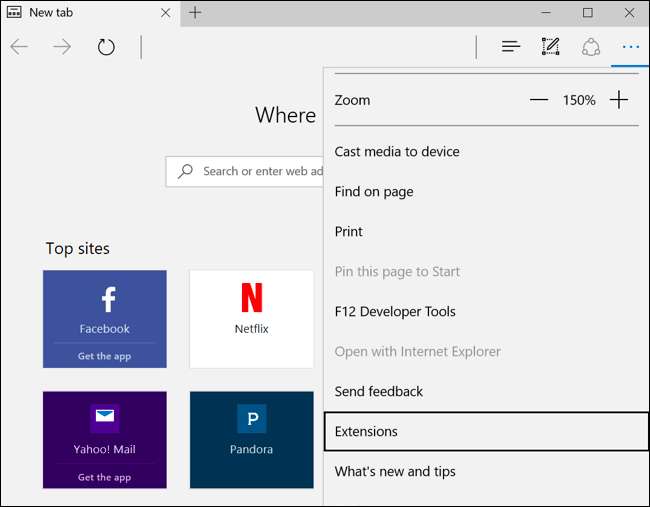This screenshot has width=650, height=507.
Task: Decrease zoom with the minus button
Action: click(539, 100)
